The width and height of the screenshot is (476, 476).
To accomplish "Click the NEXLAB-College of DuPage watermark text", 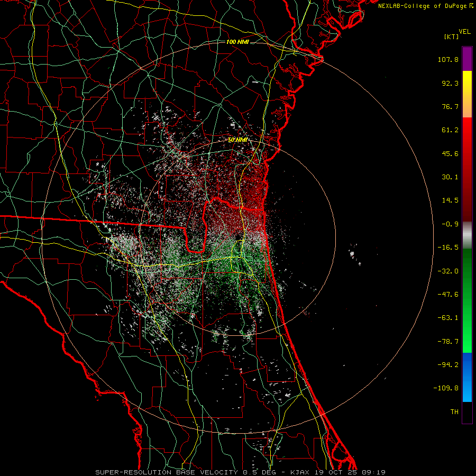I will pos(425,6).
